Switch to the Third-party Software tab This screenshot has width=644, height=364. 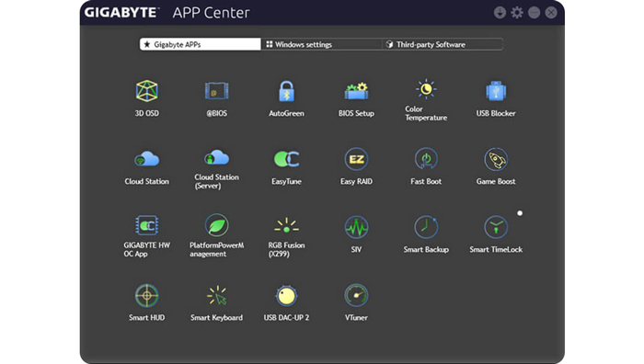443,44
